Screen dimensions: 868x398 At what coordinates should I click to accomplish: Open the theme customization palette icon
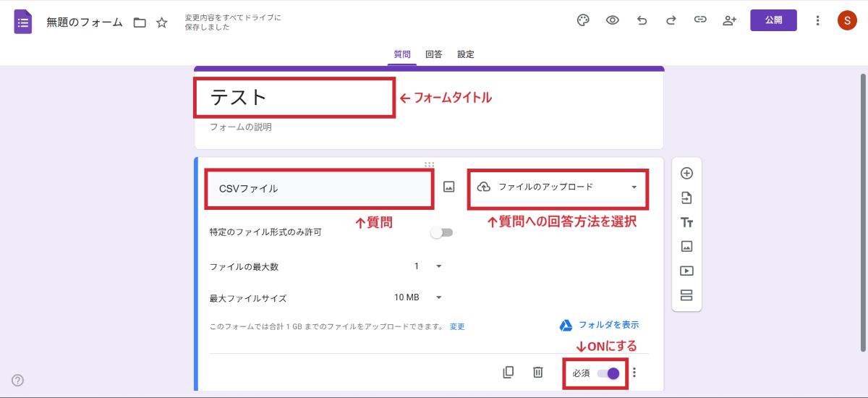tap(583, 20)
